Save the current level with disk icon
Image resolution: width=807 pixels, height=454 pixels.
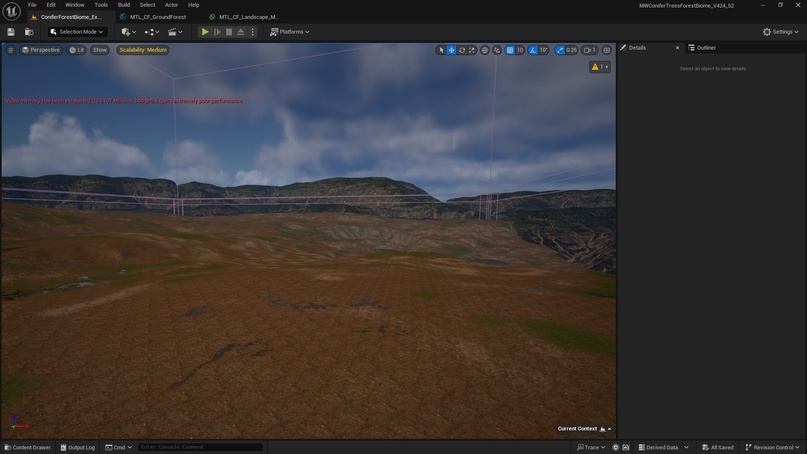(x=11, y=32)
